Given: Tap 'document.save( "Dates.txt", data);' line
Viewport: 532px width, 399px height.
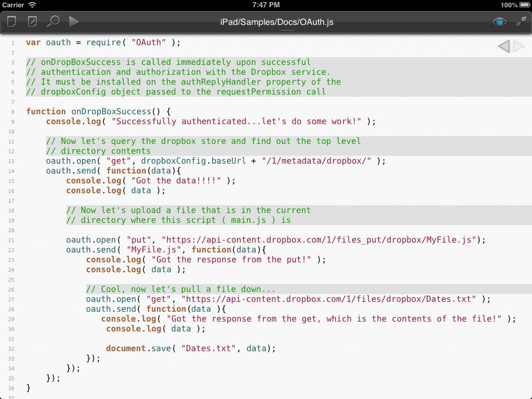Looking at the screenshot, I should 191,349.
